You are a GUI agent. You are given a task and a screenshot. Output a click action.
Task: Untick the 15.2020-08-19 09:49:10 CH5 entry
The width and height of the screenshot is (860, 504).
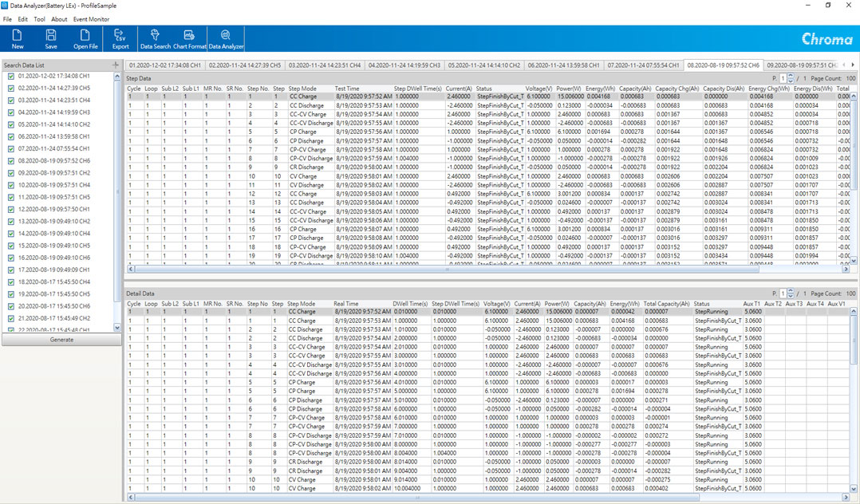tap(10, 246)
